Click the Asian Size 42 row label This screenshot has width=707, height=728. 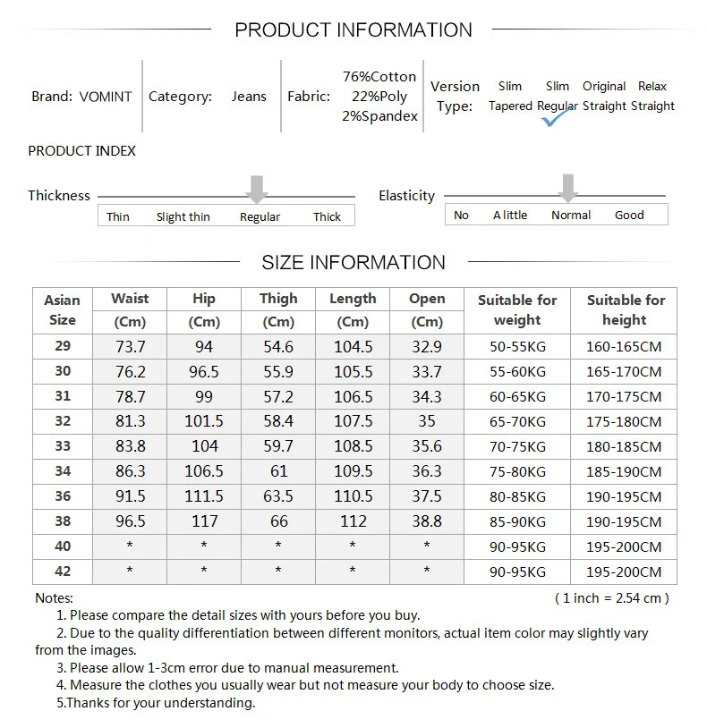(63, 571)
